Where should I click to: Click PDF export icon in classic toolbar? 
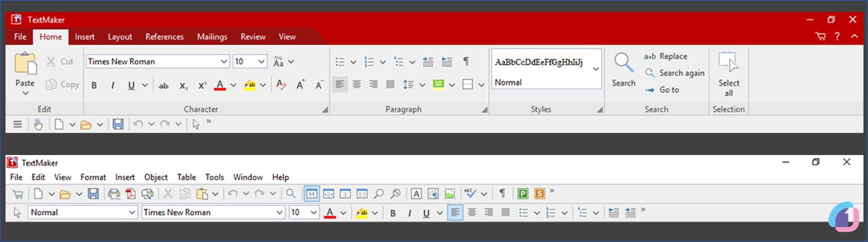point(131,193)
